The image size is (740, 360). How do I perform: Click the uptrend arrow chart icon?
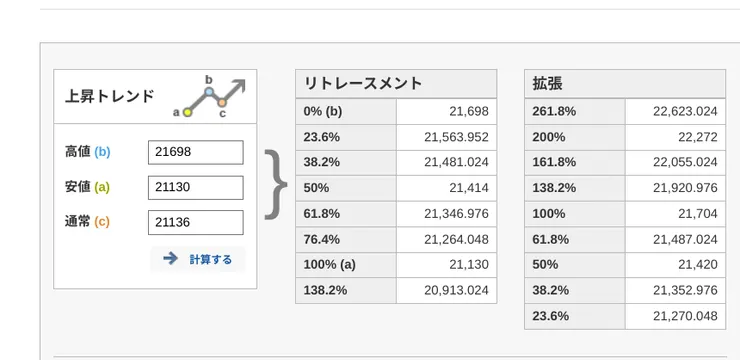tap(210, 98)
